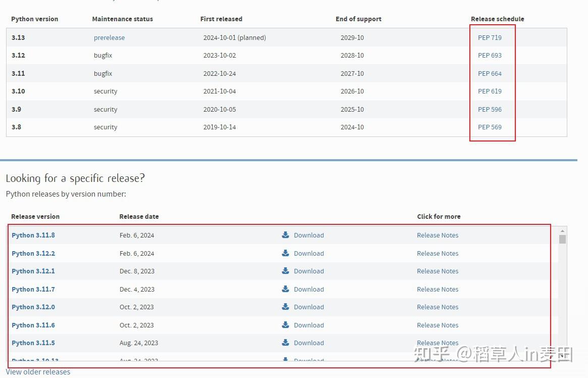Click the releases list scrollbar thumb

(x=562, y=239)
